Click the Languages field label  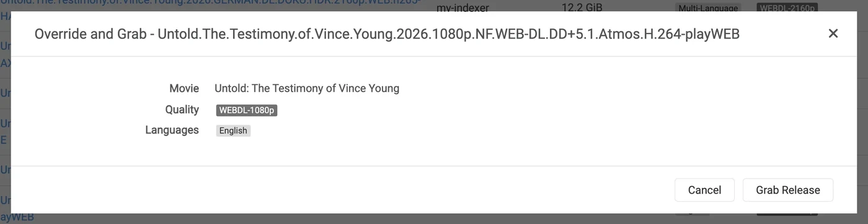tap(172, 130)
